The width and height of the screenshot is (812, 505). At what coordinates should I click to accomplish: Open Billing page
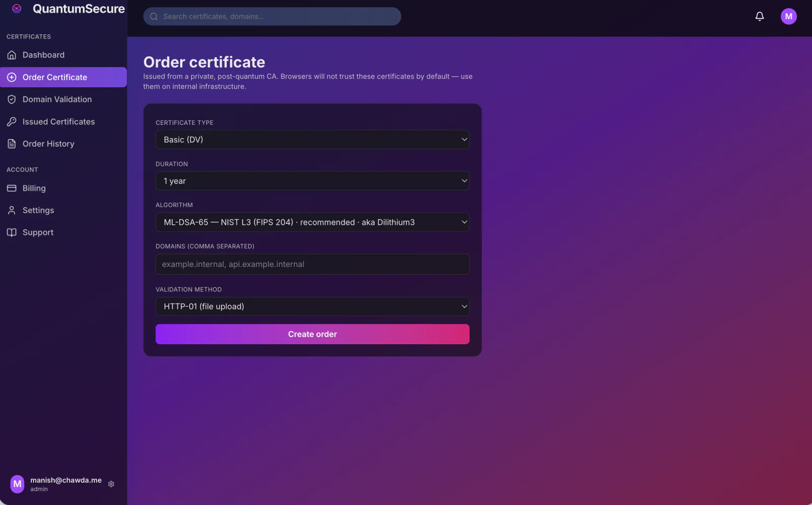coord(63,188)
